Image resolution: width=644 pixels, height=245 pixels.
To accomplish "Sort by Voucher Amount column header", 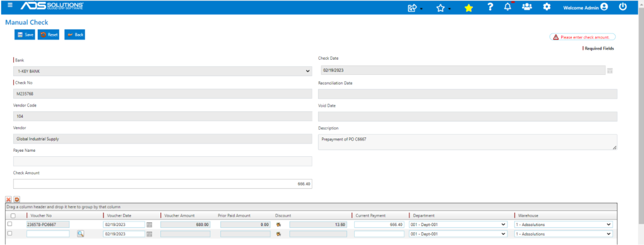I will (x=179, y=215).
